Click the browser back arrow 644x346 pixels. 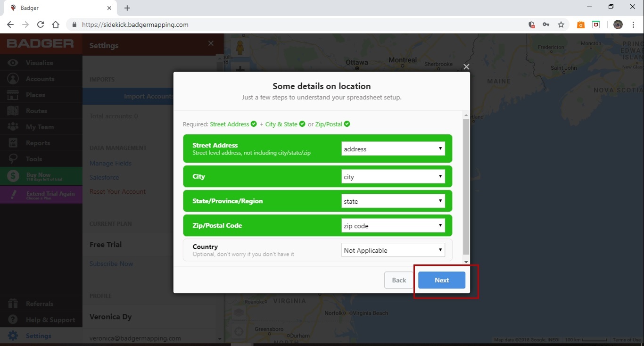10,25
